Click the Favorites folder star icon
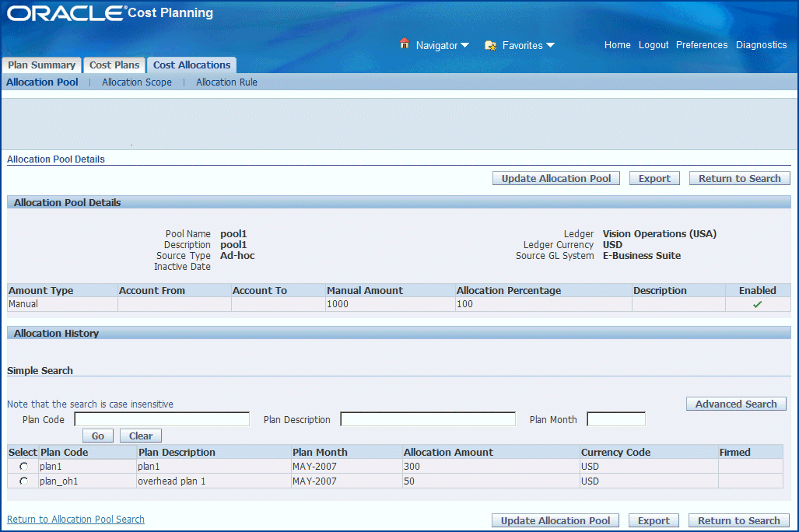The height and width of the screenshot is (532, 799). pos(491,45)
